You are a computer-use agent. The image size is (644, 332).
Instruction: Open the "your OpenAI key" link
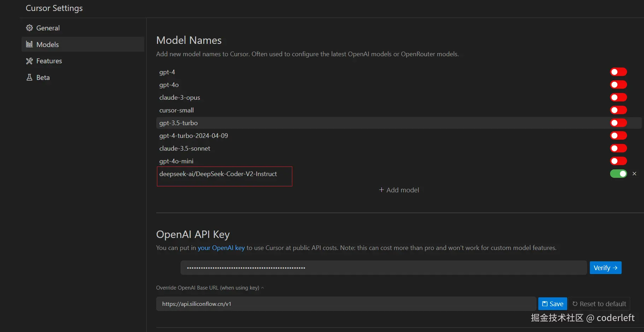[221, 248]
